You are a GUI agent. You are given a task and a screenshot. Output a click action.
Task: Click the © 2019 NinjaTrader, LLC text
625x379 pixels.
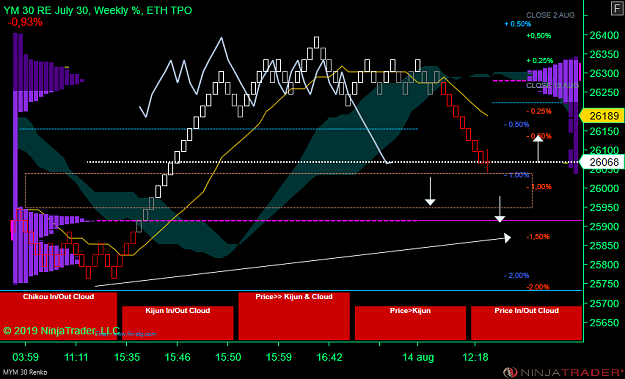pos(61,331)
